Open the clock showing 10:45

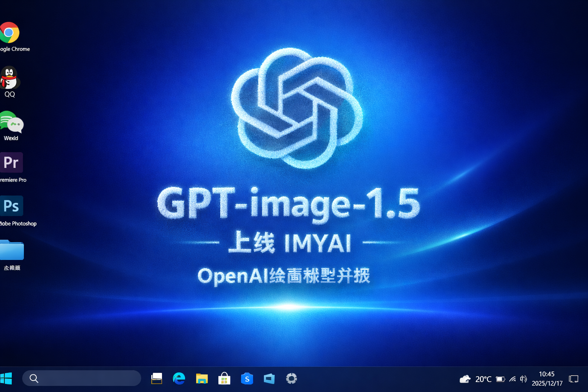coord(547,374)
